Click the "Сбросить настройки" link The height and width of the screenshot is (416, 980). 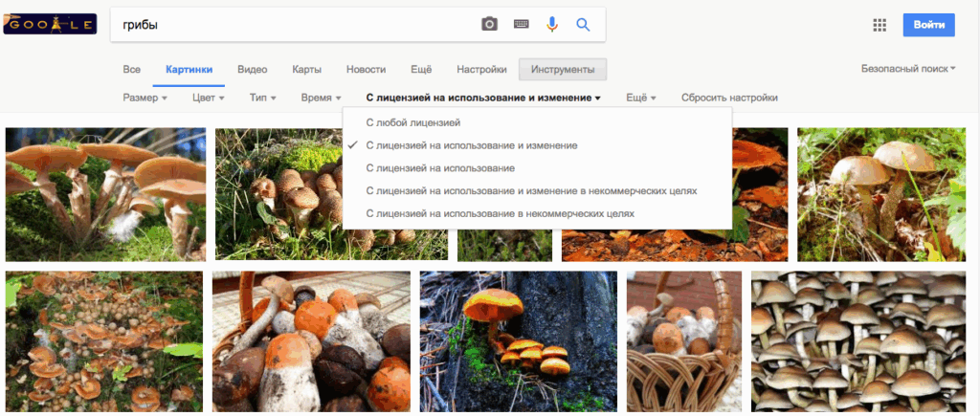point(729,98)
